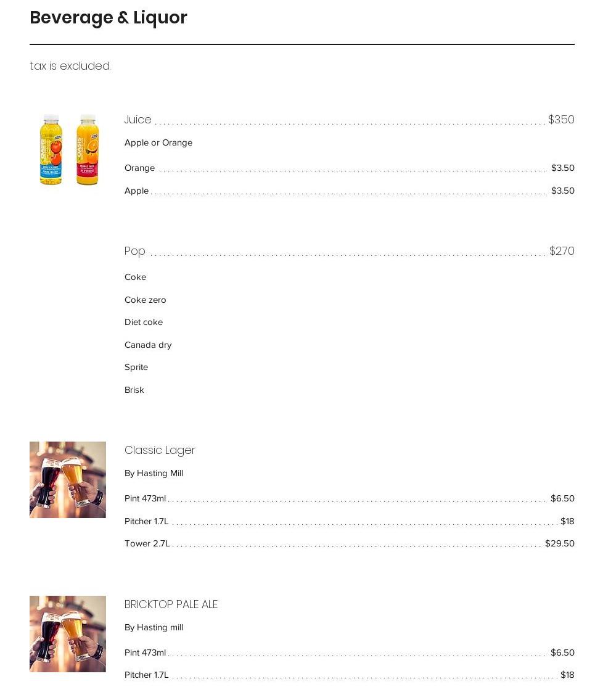Click the Beverage & Liquor heading
The height and width of the screenshot is (700, 595).
[109, 18]
